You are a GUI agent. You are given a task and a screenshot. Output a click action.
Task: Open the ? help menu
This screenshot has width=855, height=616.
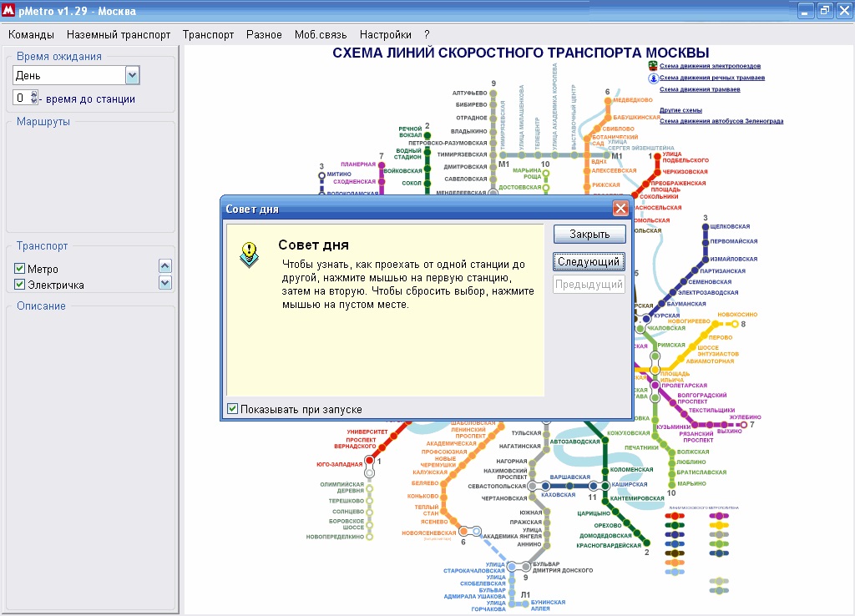(427, 35)
